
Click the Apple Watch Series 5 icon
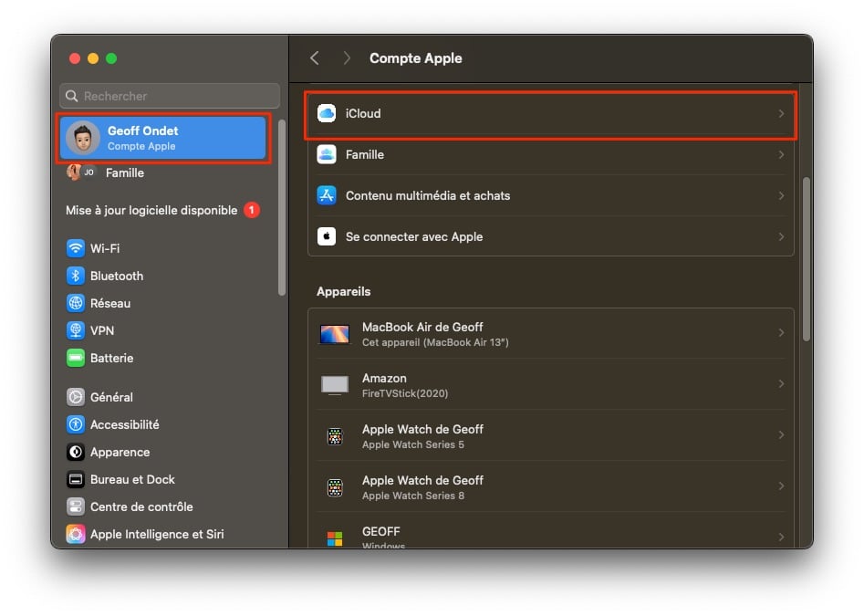click(x=335, y=436)
